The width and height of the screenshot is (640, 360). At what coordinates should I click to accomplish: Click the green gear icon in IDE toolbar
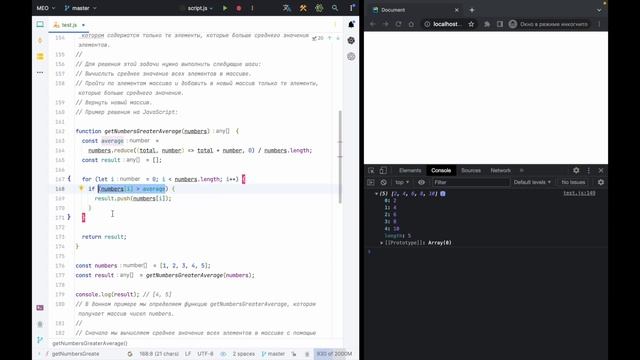(319, 8)
